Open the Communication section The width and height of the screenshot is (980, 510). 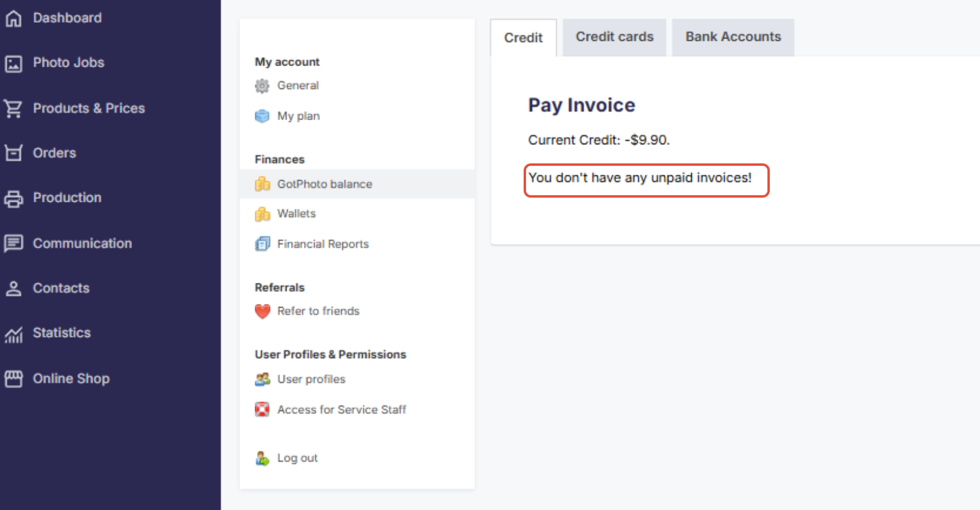point(82,243)
